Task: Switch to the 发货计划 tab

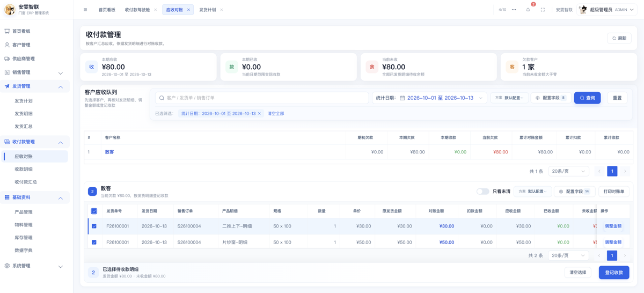Action: tap(207, 10)
